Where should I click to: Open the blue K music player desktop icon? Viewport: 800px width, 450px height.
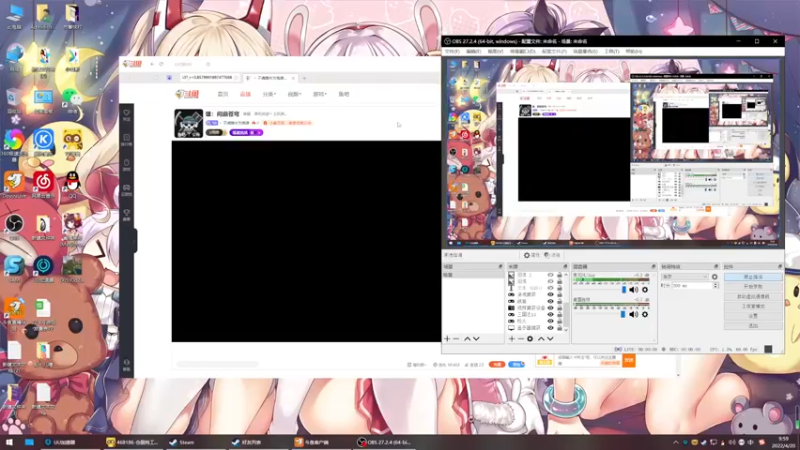tap(43, 143)
